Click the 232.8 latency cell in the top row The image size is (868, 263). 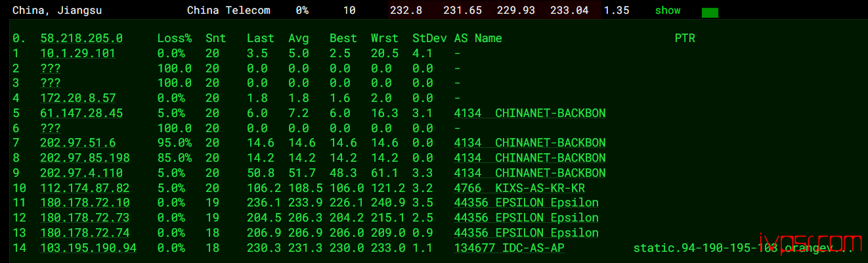pyautogui.click(x=406, y=11)
